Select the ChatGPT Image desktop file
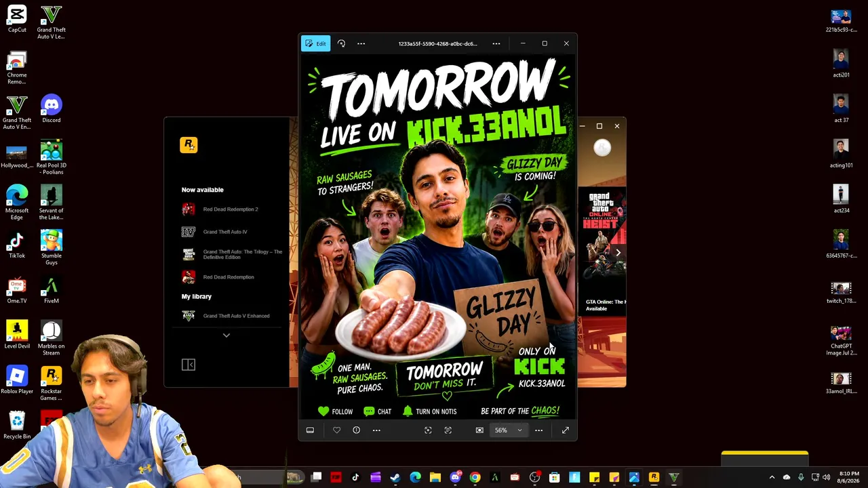The height and width of the screenshot is (488, 868). [x=841, y=340]
